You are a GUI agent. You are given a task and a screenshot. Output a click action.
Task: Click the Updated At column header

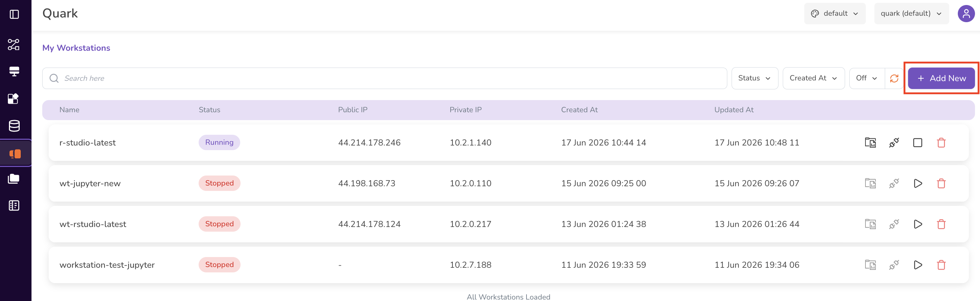733,110
